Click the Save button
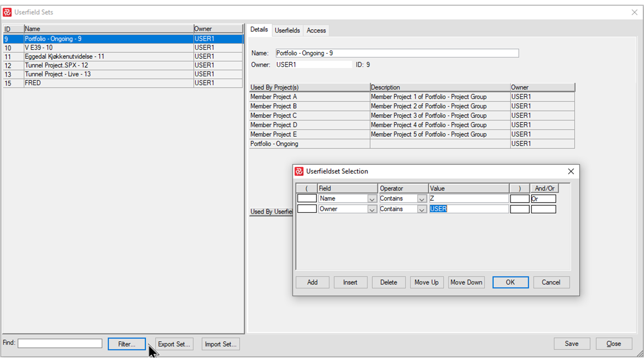Screen dimensions: 644x362 pyautogui.click(x=572, y=344)
